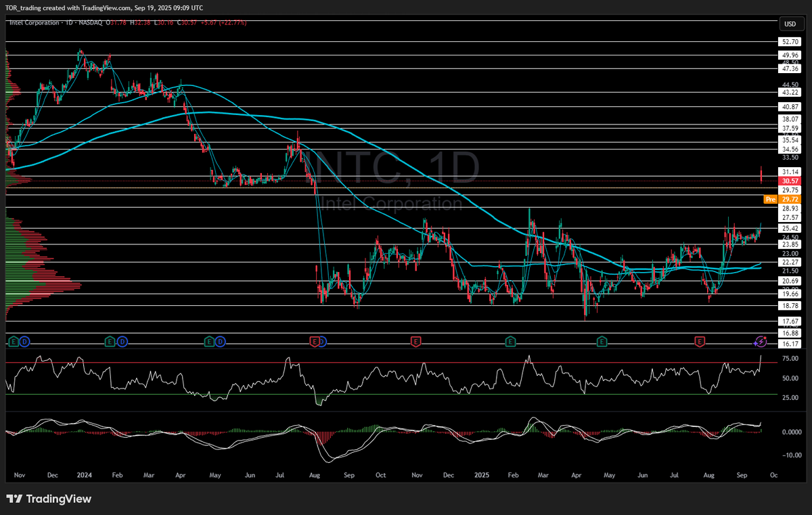812x515 pixels.
Task: Click the 16.17 price level label
Action: pyautogui.click(x=790, y=344)
